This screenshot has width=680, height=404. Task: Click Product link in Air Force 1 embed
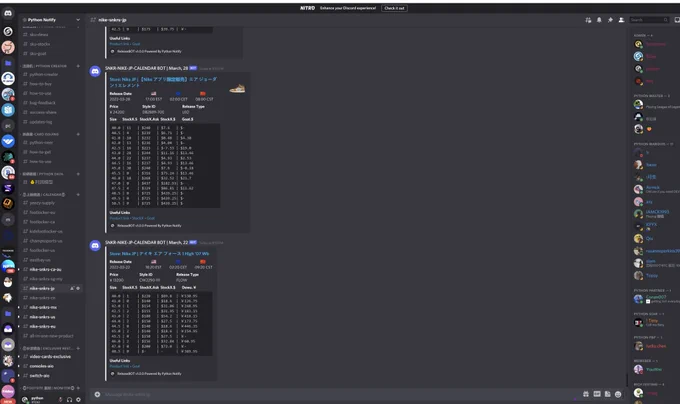pos(120,366)
